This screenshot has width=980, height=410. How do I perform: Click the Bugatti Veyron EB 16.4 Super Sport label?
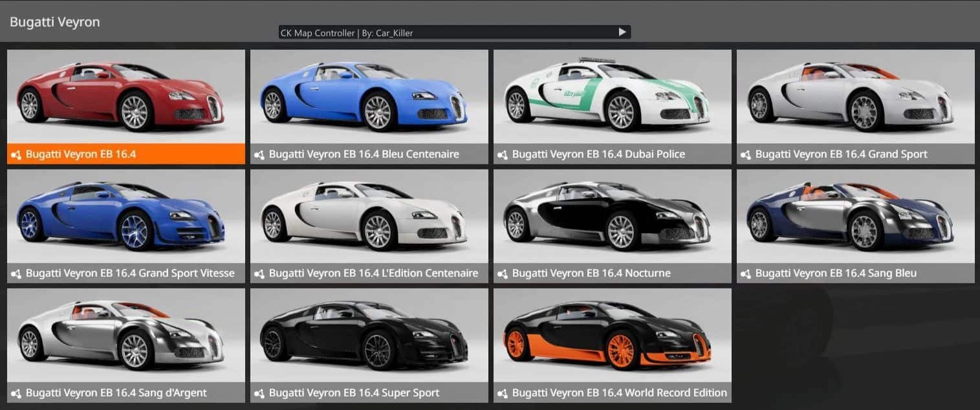pyautogui.click(x=354, y=393)
